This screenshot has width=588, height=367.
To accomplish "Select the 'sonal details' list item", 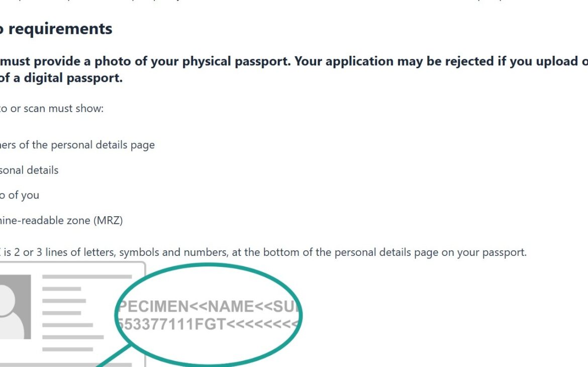I will pyautogui.click(x=29, y=170).
